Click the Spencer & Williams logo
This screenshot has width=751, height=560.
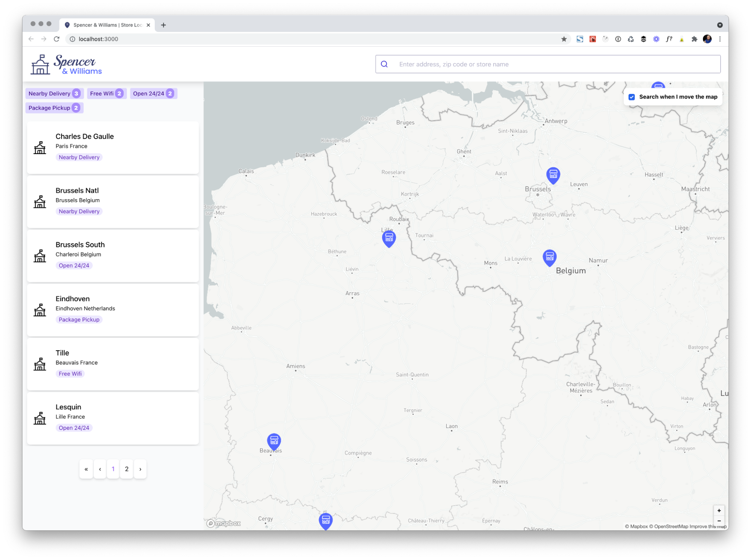[66, 65]
